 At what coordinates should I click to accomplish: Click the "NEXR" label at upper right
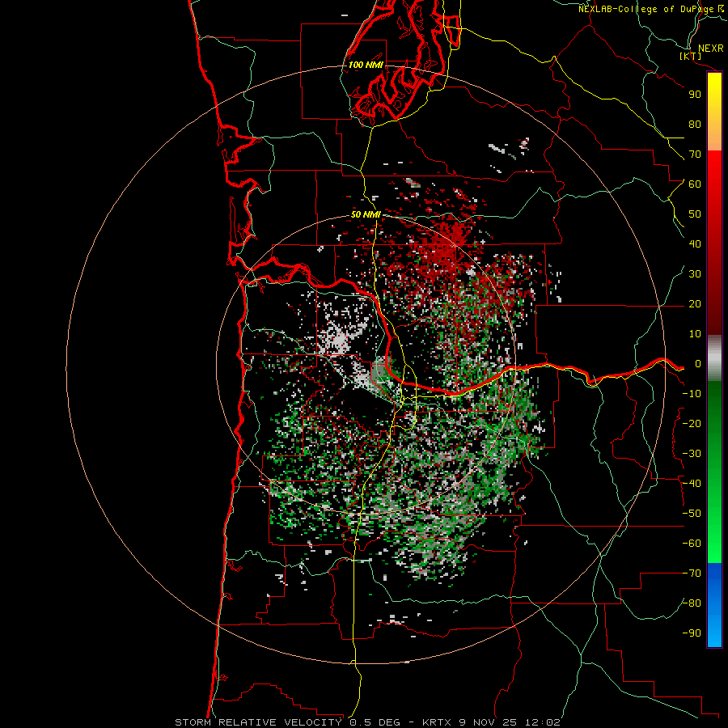711,49
